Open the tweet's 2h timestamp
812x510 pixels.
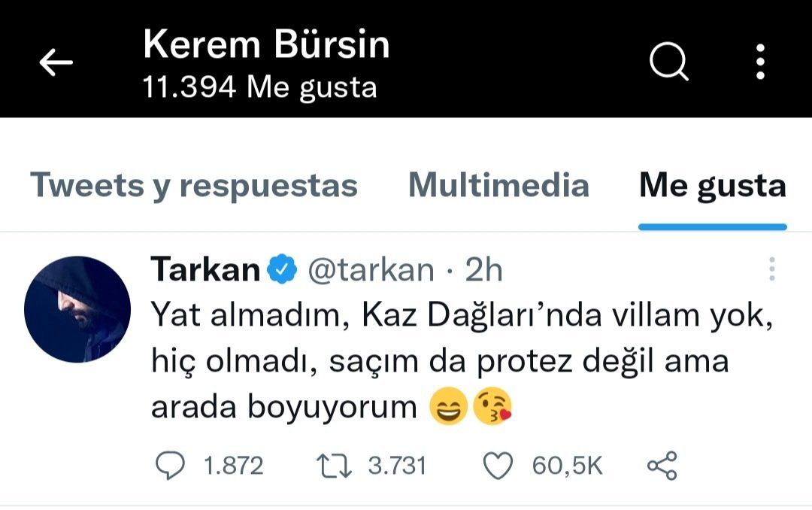click(x=483, y=269)
